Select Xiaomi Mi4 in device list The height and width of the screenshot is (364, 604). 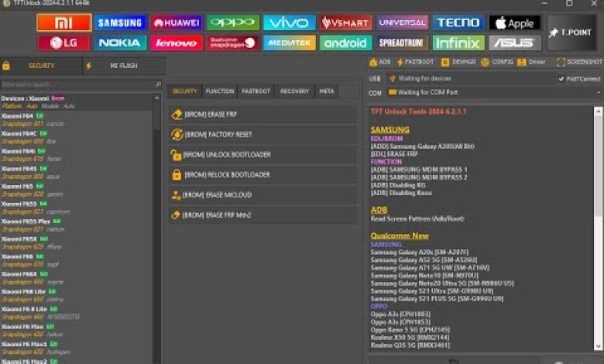point(76,120)
